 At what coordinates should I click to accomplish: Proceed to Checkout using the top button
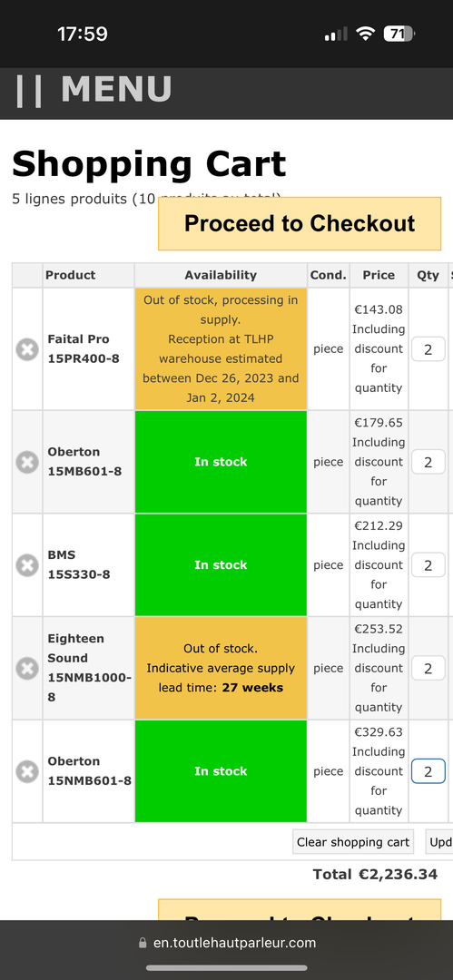[x=300, y=224]
